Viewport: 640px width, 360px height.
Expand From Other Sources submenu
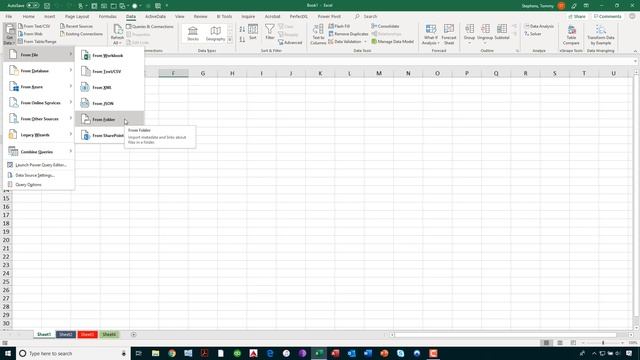39,119
